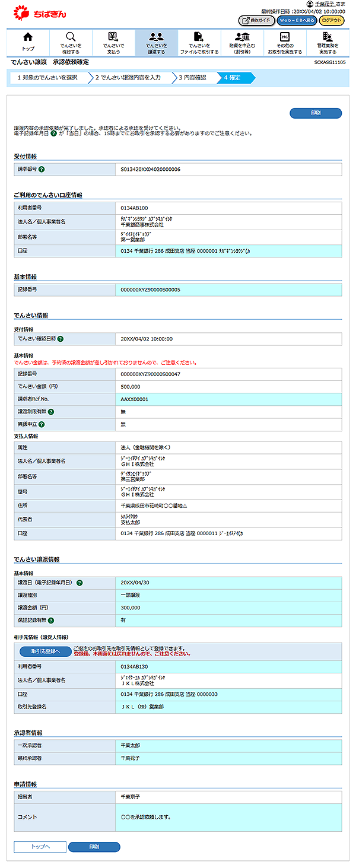This screenshot has width=356, height=868.
Task: Show help for 保証記録有無
Action: point(51,621)
